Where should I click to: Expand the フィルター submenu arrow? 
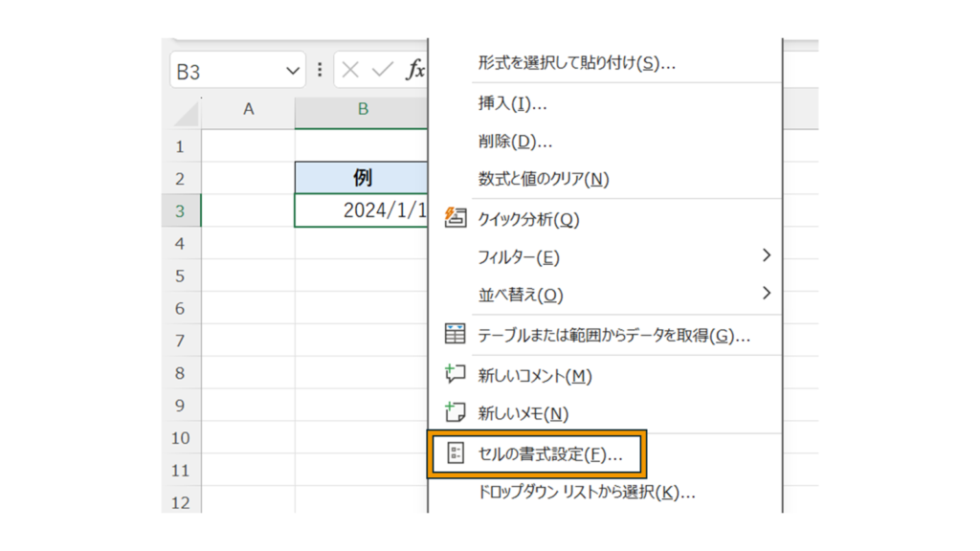pyautogui.click(x=766, y=255)
